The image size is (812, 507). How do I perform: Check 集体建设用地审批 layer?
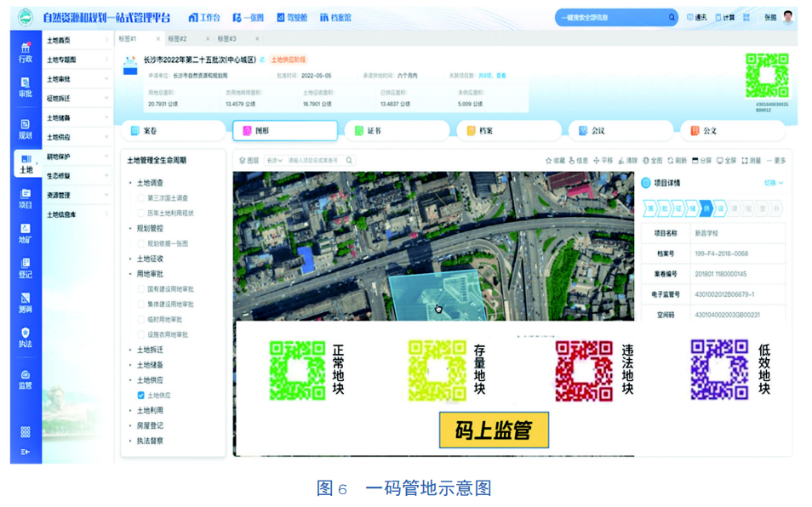[140, 305]
